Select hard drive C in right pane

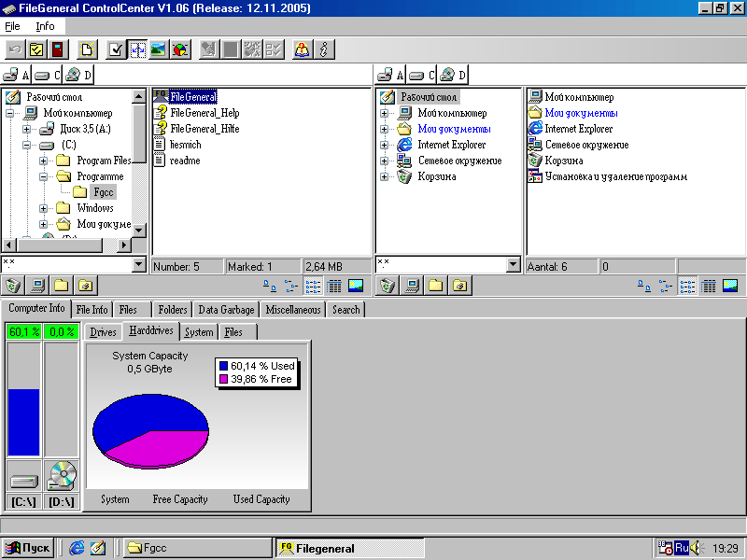pyautogui.click(x=422, y=75)
